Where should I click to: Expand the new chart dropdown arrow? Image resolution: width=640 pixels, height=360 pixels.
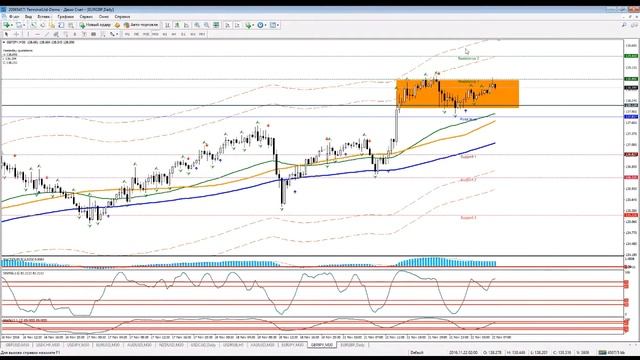(12, 25)
